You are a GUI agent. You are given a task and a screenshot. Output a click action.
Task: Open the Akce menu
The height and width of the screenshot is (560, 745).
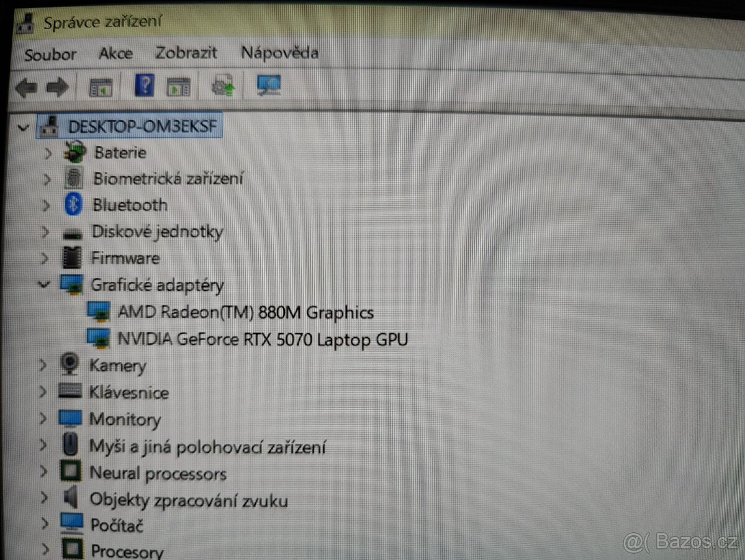[115, 53]
